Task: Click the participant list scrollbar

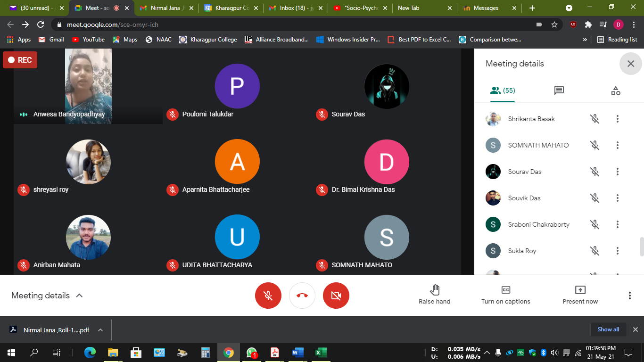Action: coord(641,247)
